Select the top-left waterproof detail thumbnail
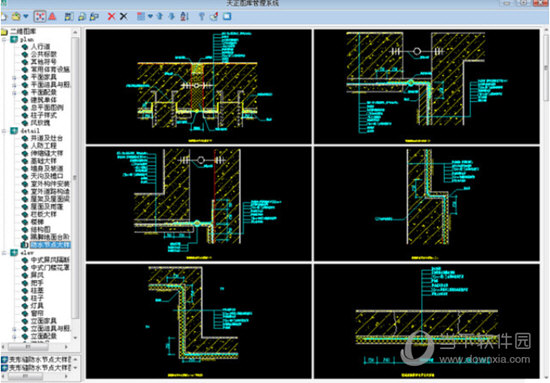The width and height of the screenshot is (550, 383). [199, 87]
